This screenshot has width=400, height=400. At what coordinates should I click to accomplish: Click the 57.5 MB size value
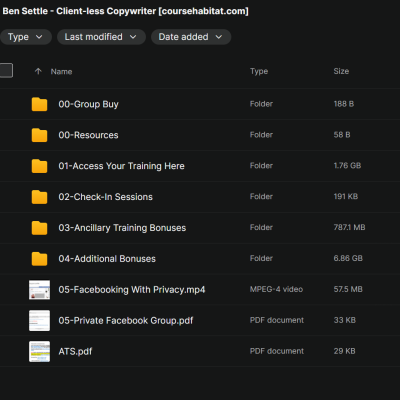348,289
